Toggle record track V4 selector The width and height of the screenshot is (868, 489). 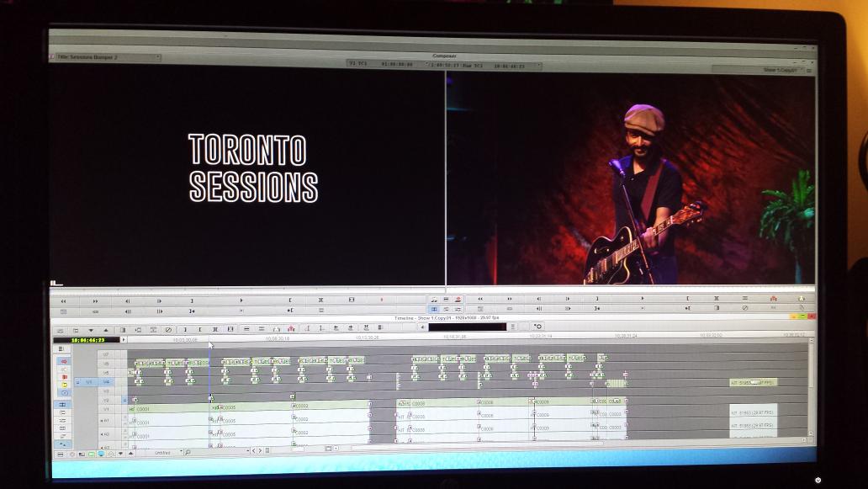tap(106, 382)
